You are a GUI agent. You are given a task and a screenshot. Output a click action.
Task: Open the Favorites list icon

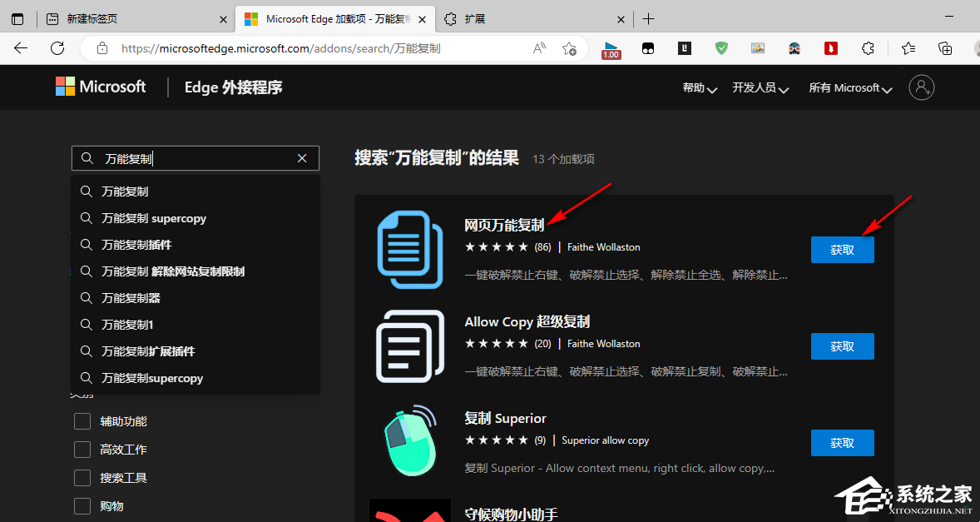pyautogui.click(x=908, y=48)
